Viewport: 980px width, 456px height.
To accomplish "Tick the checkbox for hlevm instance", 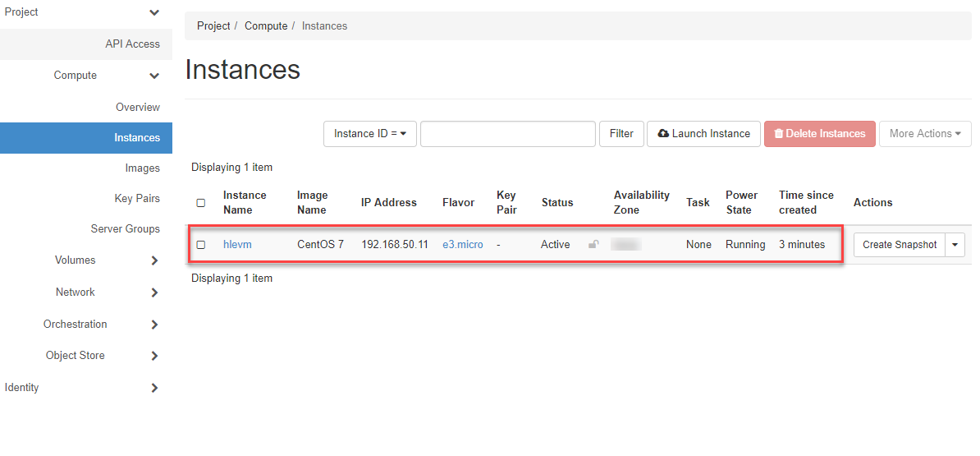I will [201, 245].
